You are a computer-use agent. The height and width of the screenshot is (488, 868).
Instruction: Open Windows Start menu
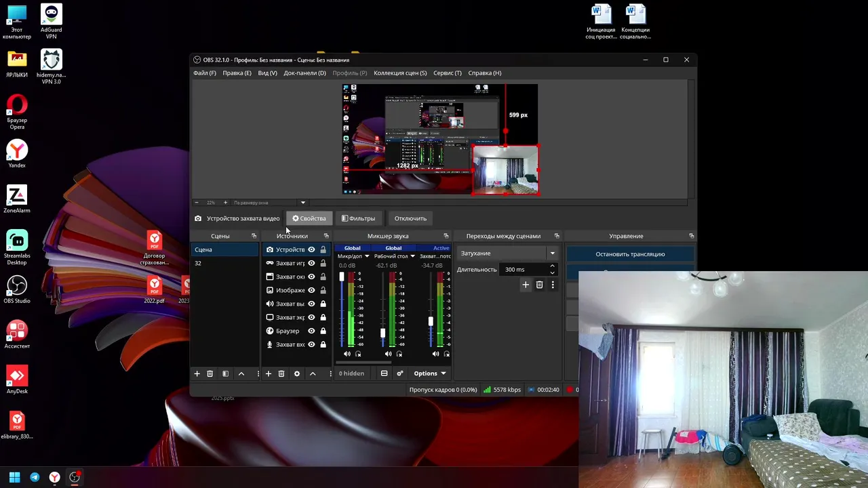coord(15,477)
